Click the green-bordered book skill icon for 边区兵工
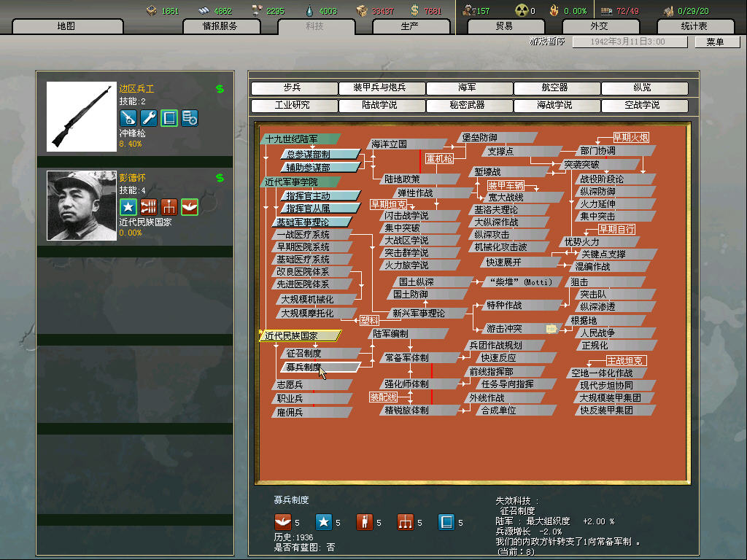Screen dimensions: 747x560 pyautogui.click(x=169, y=118)
